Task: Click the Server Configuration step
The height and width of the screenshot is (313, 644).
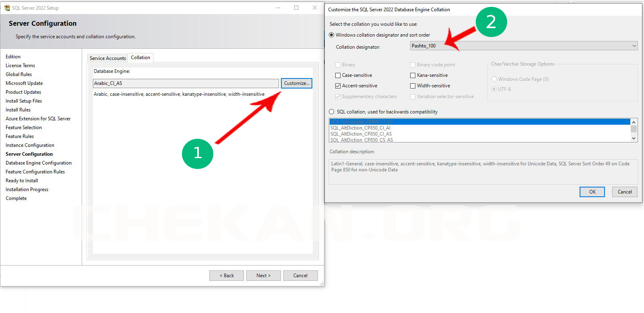Action: tap(29, 154)
